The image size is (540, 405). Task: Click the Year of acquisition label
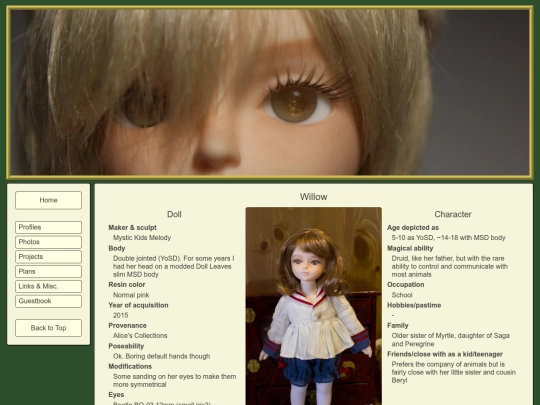coord(138,305)
